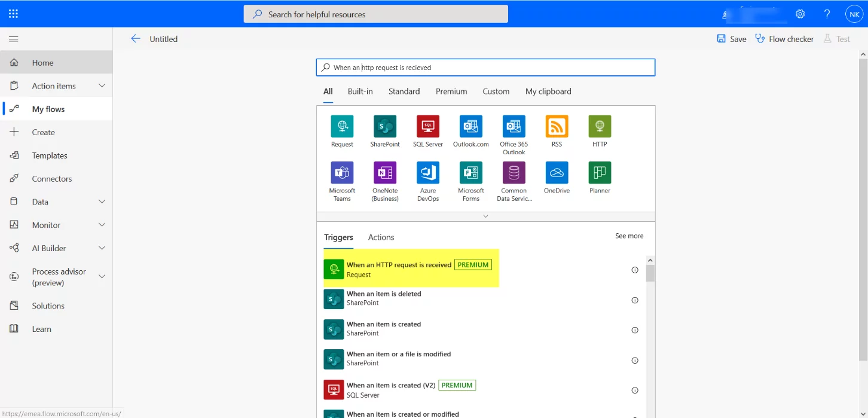Image resolution: width=868 pixels, height=418 pixels.
Task: Select the Microsoft Forms connector icon
Action: pos(471,173)
